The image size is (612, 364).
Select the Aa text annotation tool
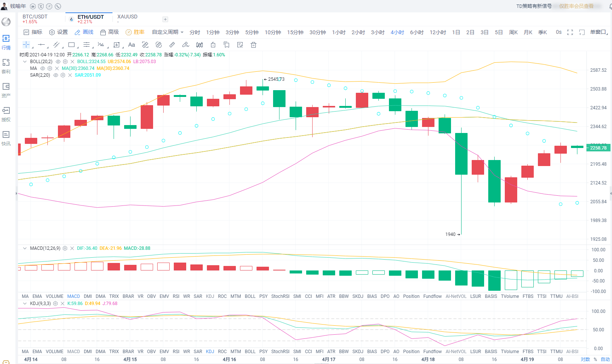point(132,45)
